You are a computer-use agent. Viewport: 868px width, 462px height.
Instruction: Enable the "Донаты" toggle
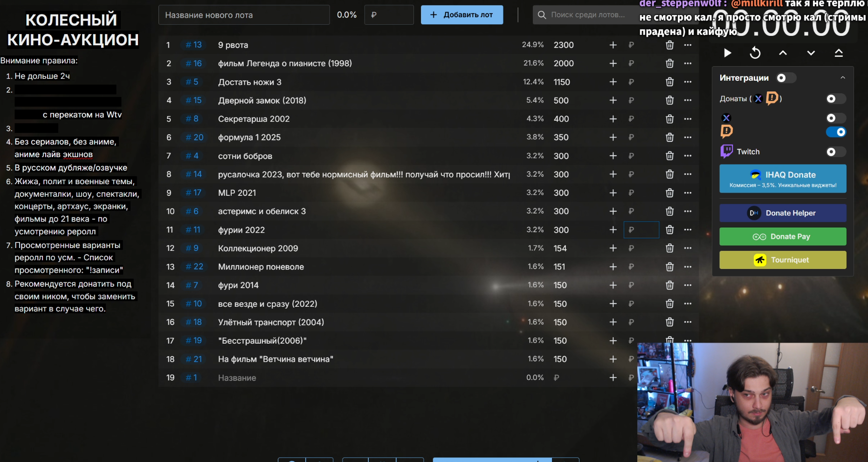point(835,99)
